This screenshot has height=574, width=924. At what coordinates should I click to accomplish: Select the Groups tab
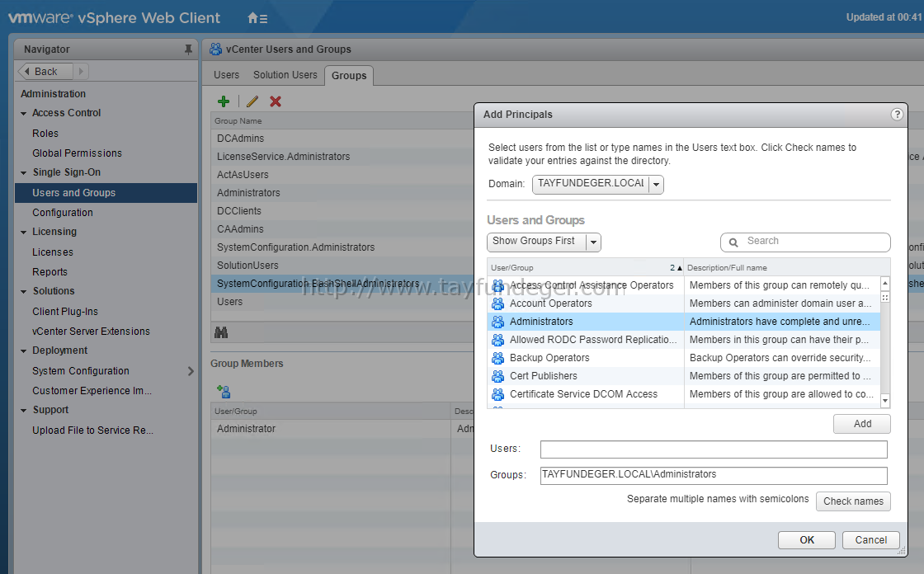tap(349, 75)
